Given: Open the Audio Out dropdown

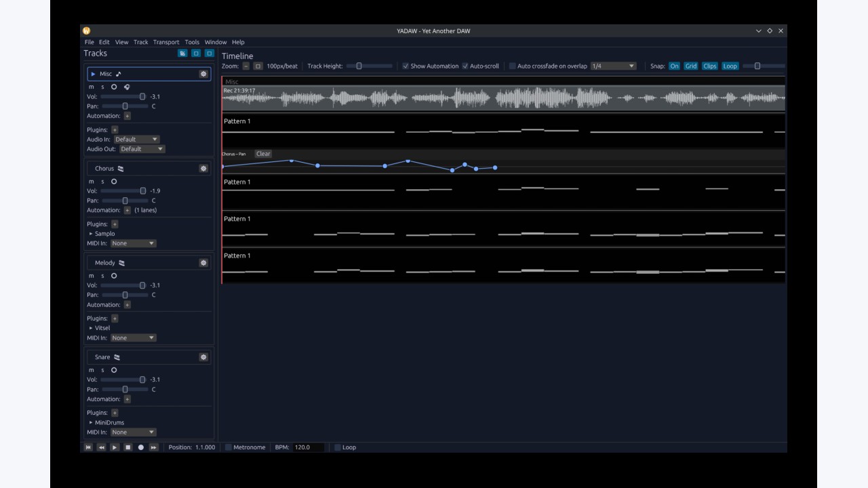Looking at the screenshot, I should click(142, 148).
